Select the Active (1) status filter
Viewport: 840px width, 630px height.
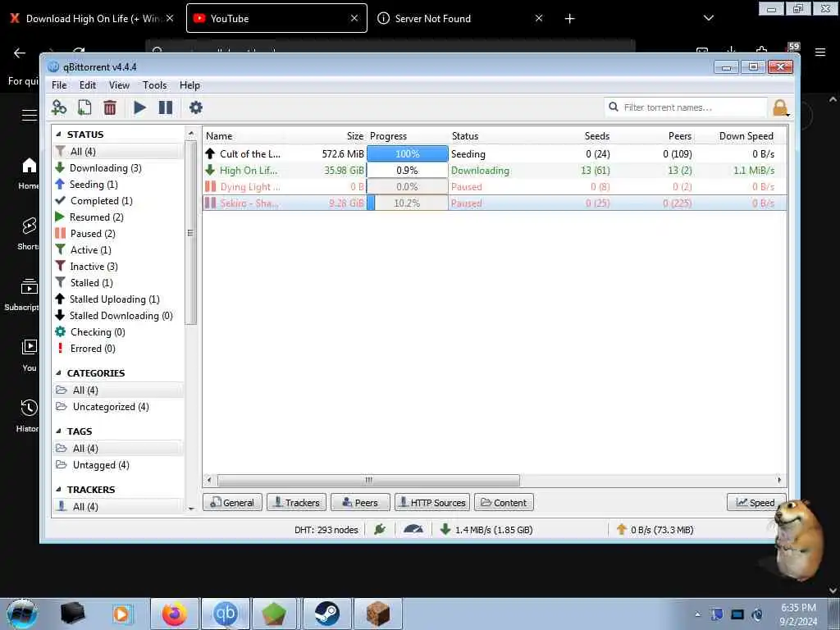[90, 250]
